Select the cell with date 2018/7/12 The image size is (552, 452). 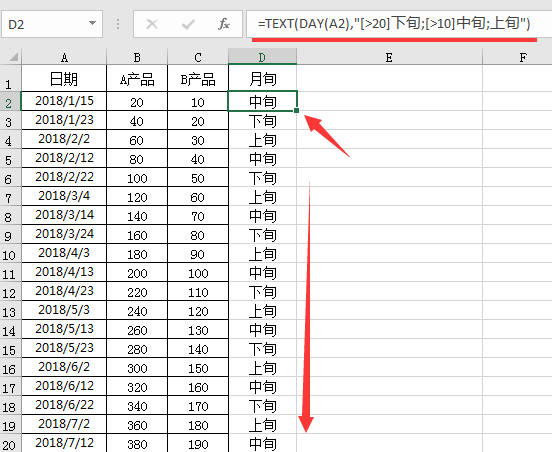(64, 443)
